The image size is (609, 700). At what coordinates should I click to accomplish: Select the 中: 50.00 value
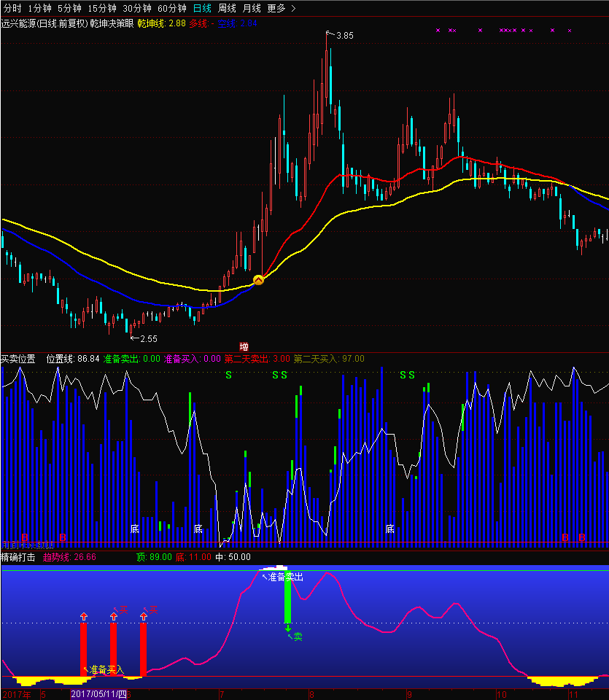233,557
